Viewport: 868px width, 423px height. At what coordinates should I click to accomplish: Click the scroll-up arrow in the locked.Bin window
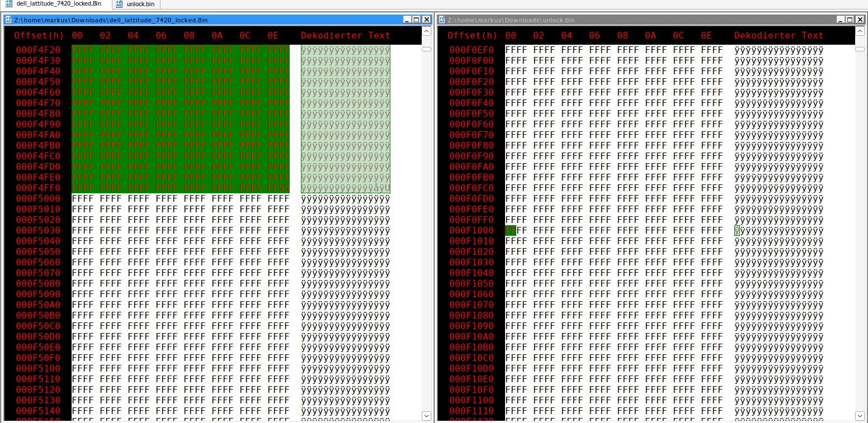point(426,31)
